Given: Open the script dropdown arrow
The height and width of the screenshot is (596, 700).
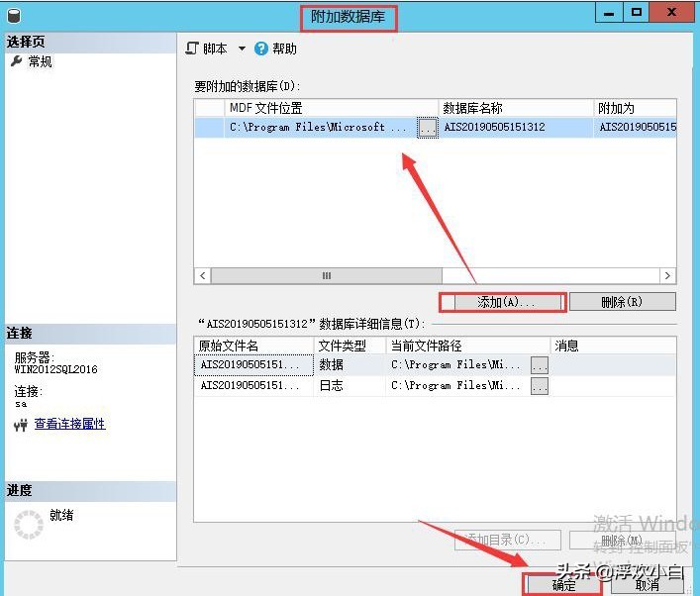Looking at the screenshot, I should [x=242, y=49].
